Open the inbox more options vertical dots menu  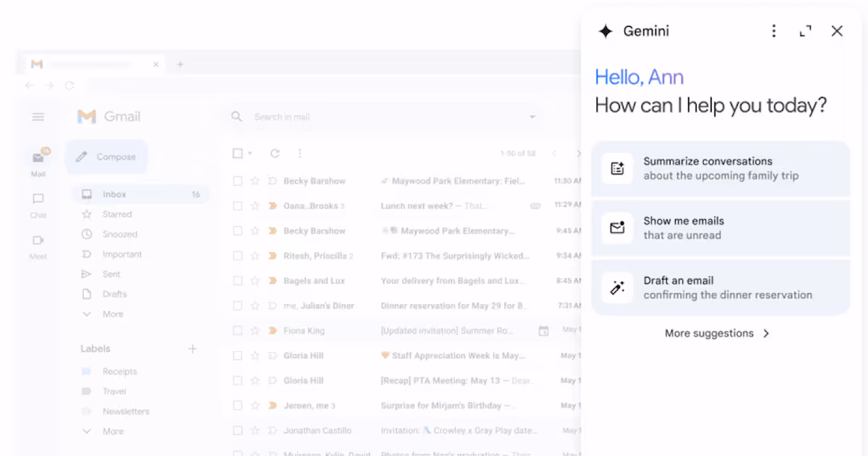[x=299, y=153]
